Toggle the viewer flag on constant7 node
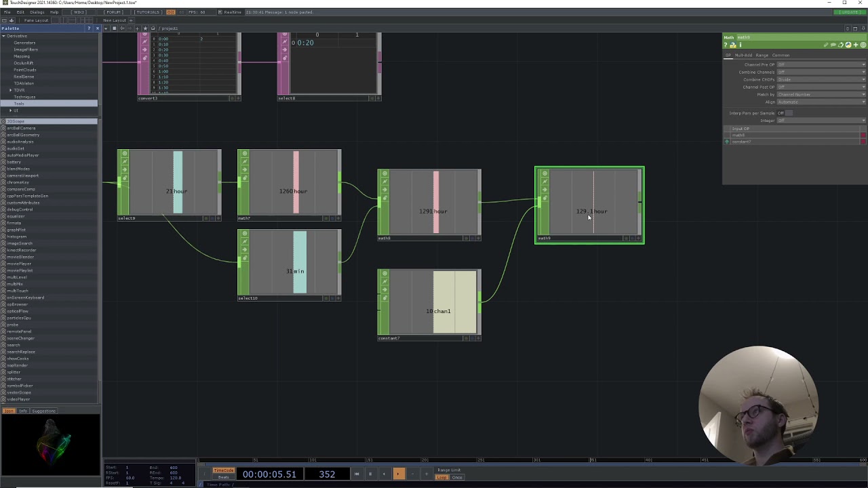868x488 pixels. click(384, 274)
